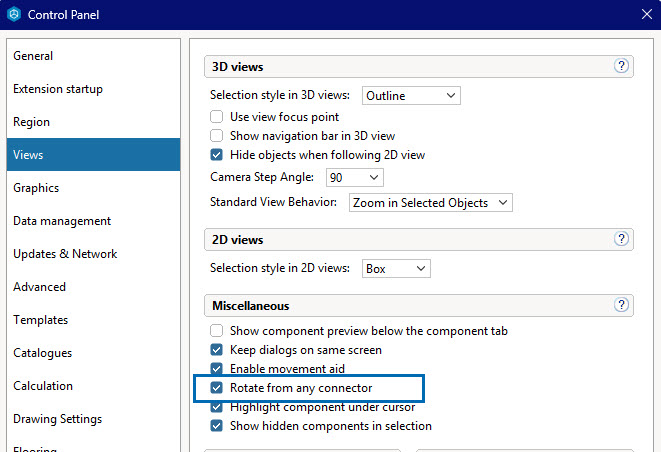The height and width of the screenshot is (452, 661).
Task: Enable Show navigation bar in 3D view
Action: 217,136
